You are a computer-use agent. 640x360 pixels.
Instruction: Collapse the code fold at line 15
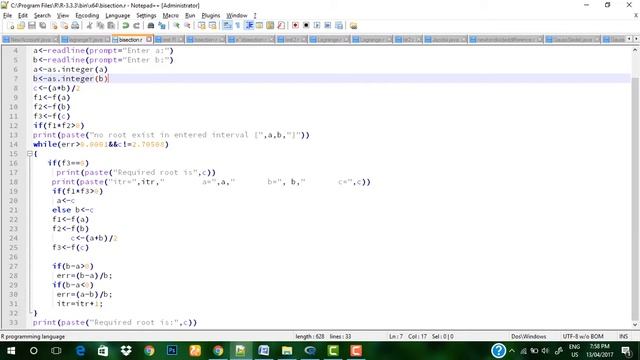click(29, 153)
